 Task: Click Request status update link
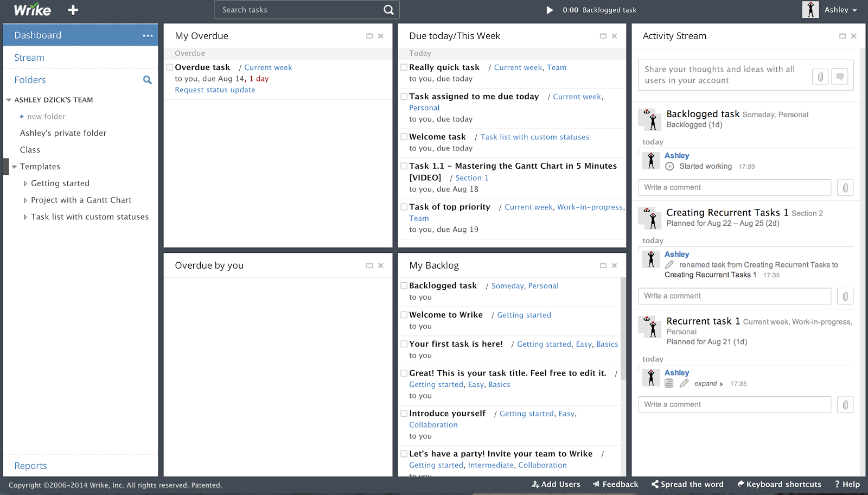pos(215,90)
